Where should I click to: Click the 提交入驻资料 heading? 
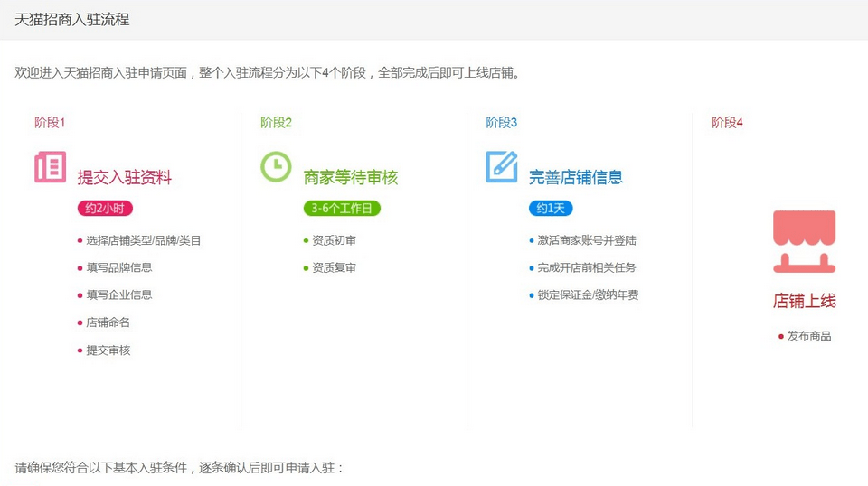125,177
